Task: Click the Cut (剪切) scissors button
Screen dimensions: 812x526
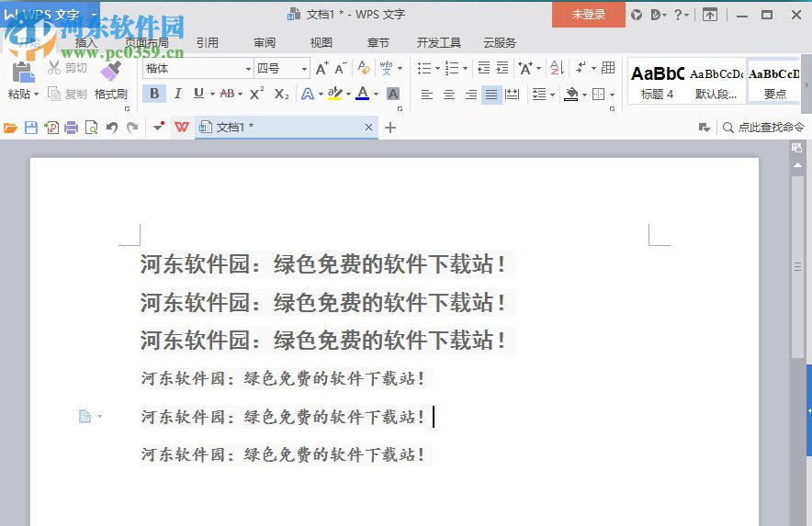Action: pos(68,68)
